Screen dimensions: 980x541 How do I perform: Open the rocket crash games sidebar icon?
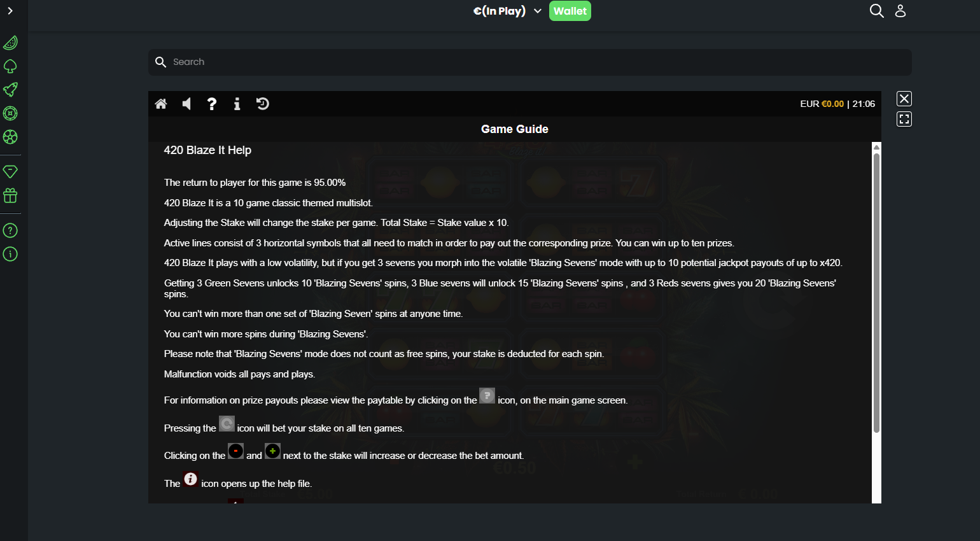[x=10, y=90]
